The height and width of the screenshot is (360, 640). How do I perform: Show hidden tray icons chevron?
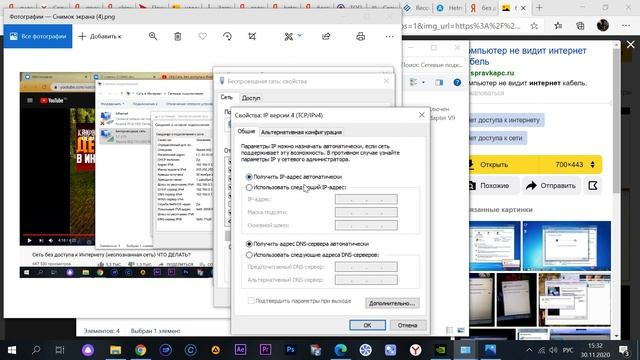pyautogui.click(x=529, y=350)
